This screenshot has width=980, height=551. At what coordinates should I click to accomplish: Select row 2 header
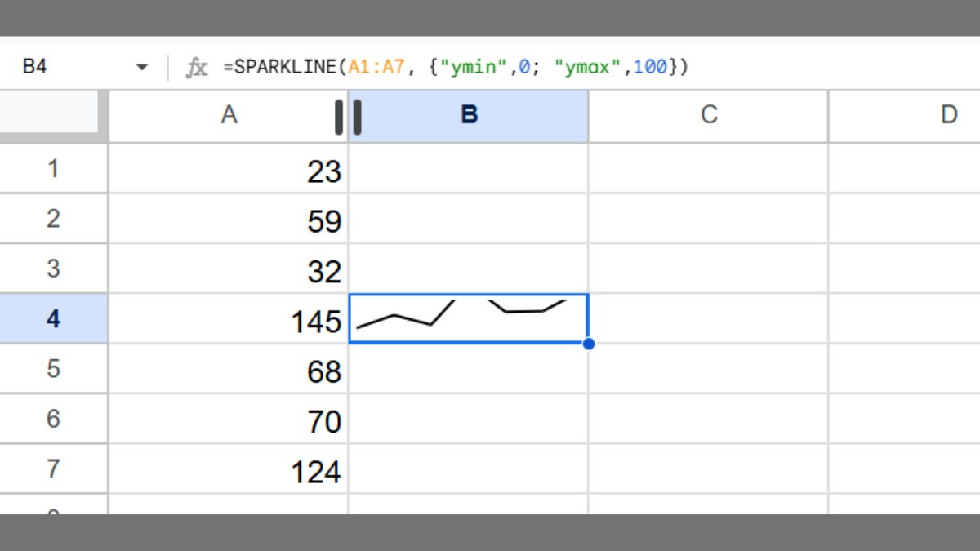tap(53, 219)
